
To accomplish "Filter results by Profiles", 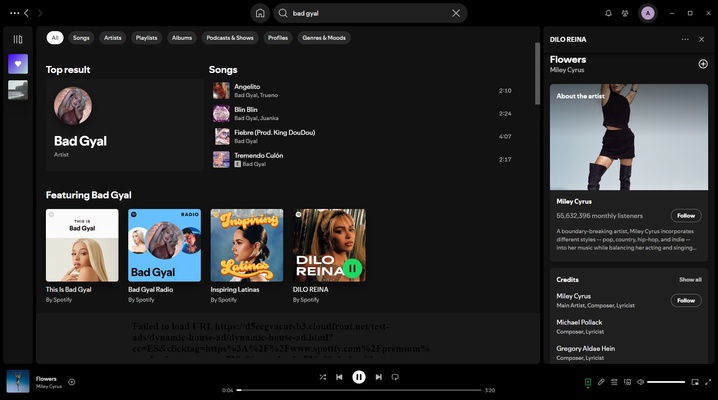I will coord(278,38).
